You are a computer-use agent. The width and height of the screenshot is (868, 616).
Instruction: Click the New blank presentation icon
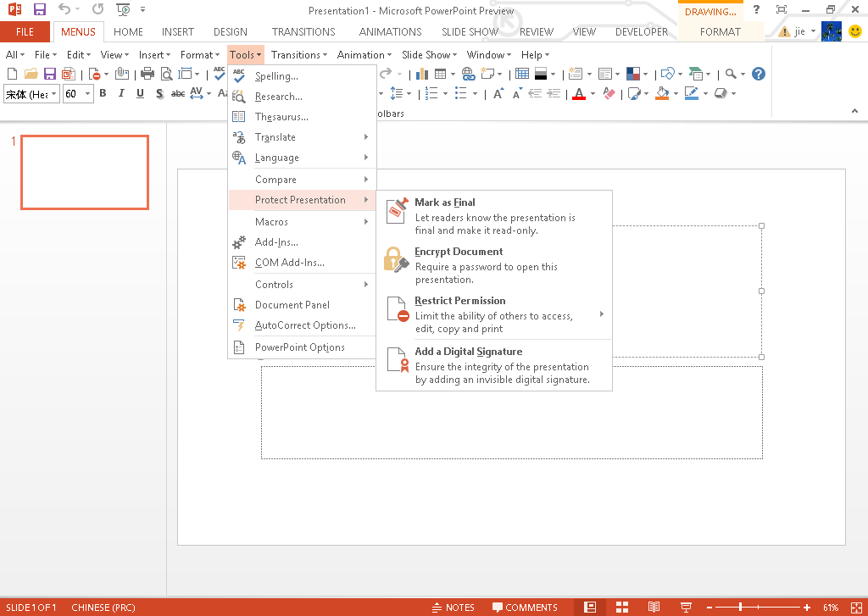(x=12, y=74)
